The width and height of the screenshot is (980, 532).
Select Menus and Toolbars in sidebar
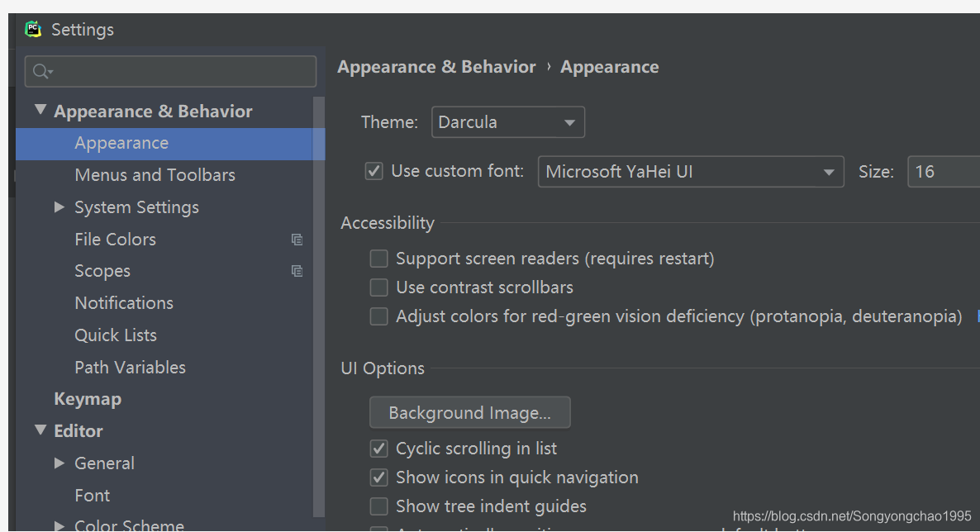point(155,175)
